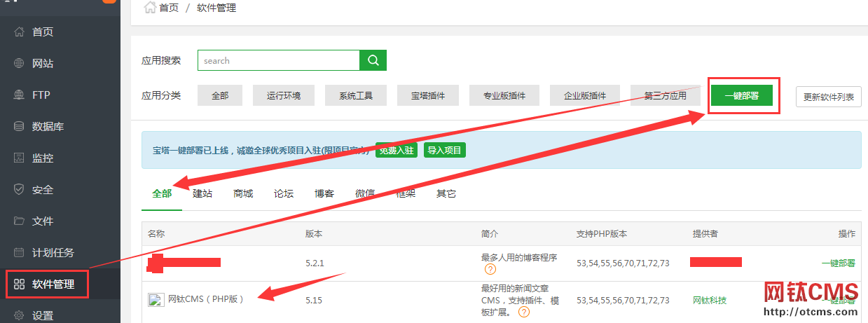Image resolution: width=868 pixels, height=323 pixels.
Task: Click 提供者 column header
Action: point(705,233)
